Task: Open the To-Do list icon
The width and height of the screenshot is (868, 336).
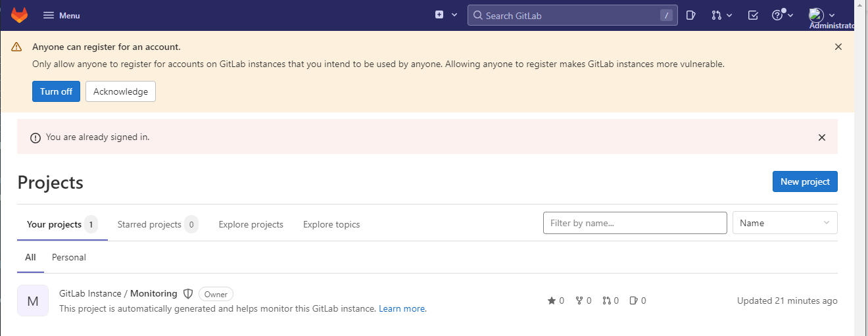Action: tap(754, 15)
